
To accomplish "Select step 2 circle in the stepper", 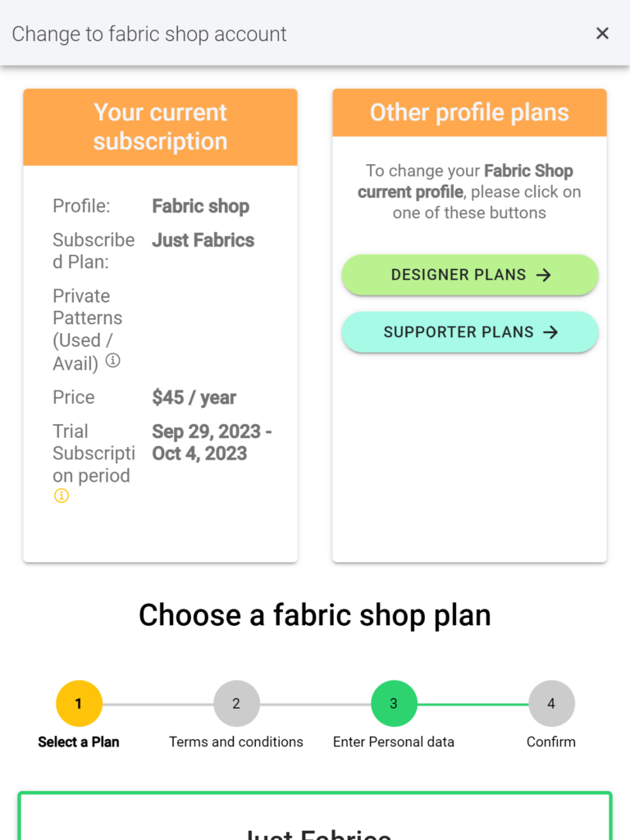I will point(236,703).
